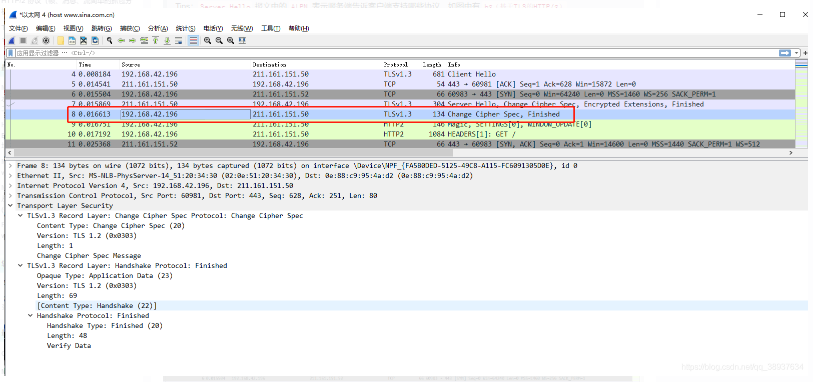Select the 'Opaque Type: Application Data (23)' field
The image size is (813, 382).
(105, 275)
